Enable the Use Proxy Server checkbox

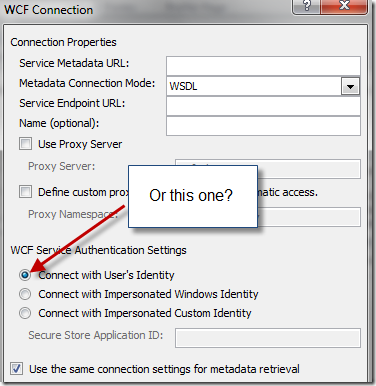tap(26, 144)
